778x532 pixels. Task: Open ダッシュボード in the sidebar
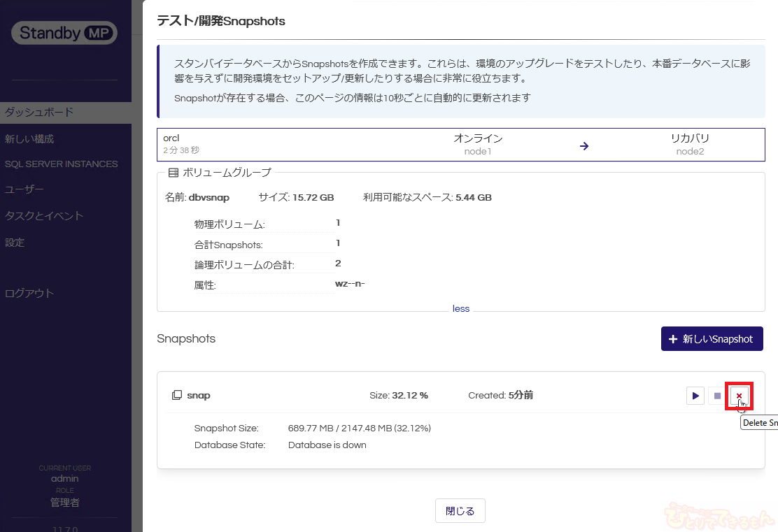pos(39,113)
